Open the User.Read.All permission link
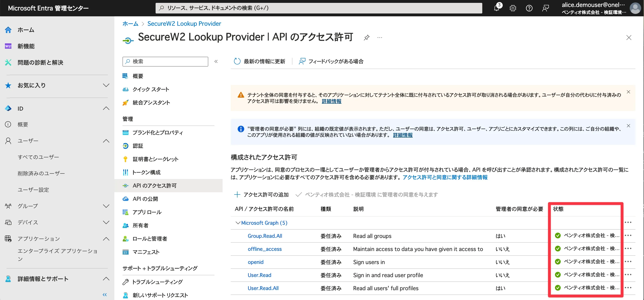644x300 pixels. (x=263, y=288)
